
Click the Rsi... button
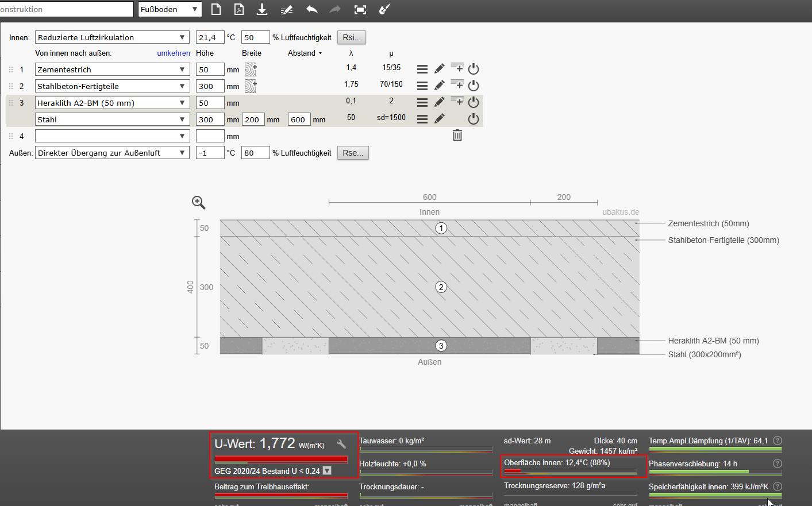point(351,37)
